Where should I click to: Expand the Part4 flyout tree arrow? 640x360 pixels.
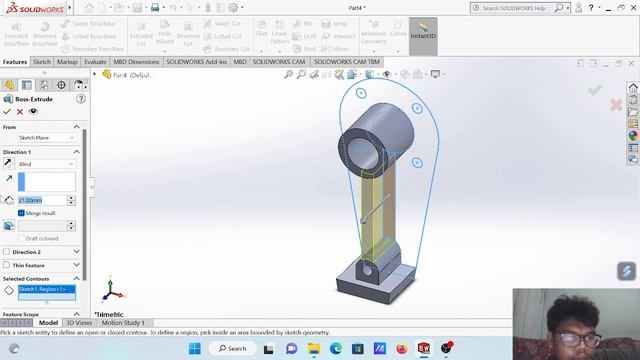95,74
